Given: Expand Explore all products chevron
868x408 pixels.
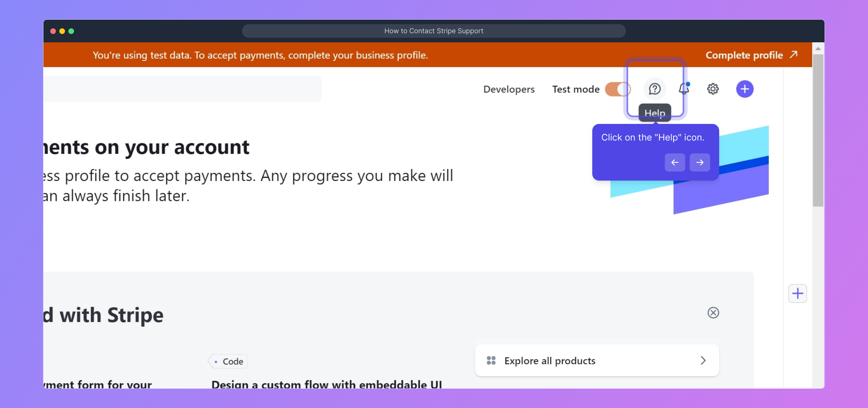Looking at the screenshot, I should (x=703, y=361).
